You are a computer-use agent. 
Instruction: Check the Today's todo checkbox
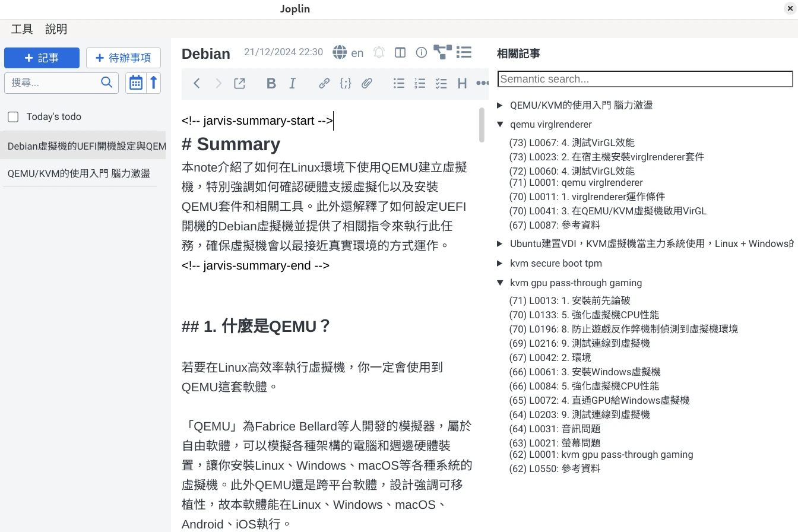click(x=13, y=116)
